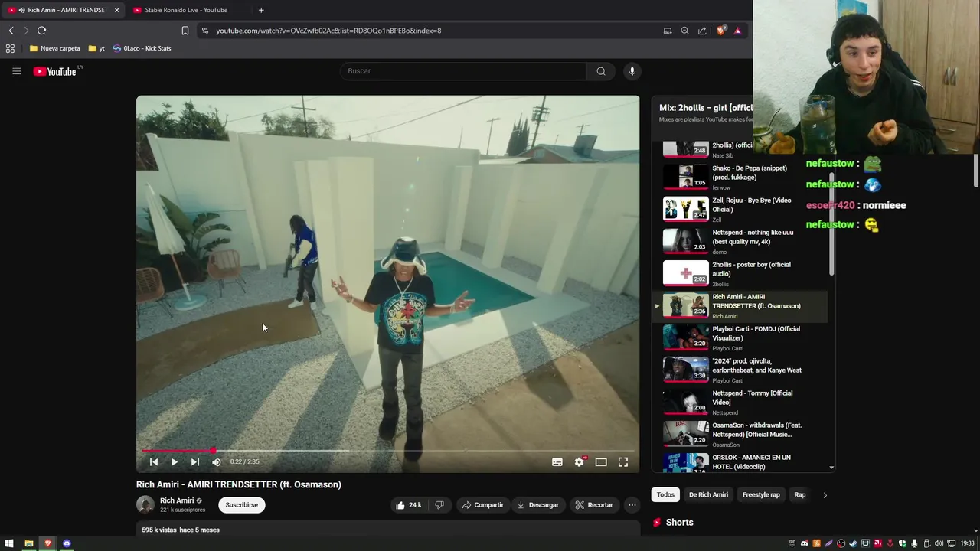This screenshot has width=980, height=551.
Task: Play Zell, Rojuu - Bye Bye video
Action: pyautogui.click(x=740, y=208)
